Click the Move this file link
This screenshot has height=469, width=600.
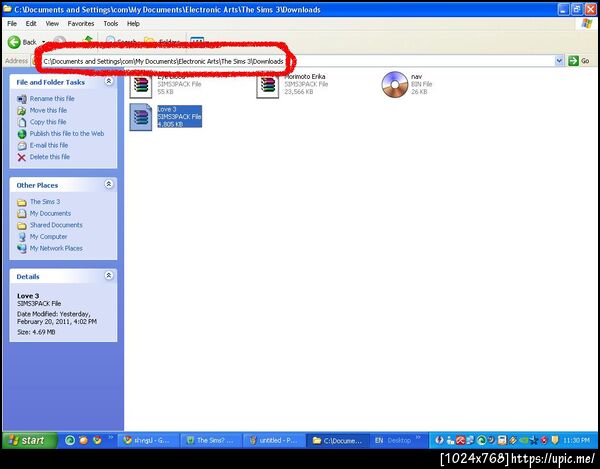pos(48,110)
